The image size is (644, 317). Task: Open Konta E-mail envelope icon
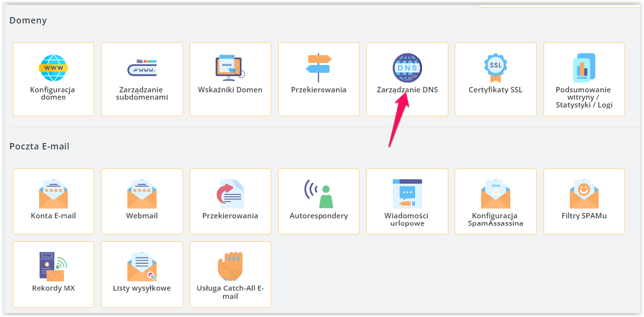(x=53, y=193)
